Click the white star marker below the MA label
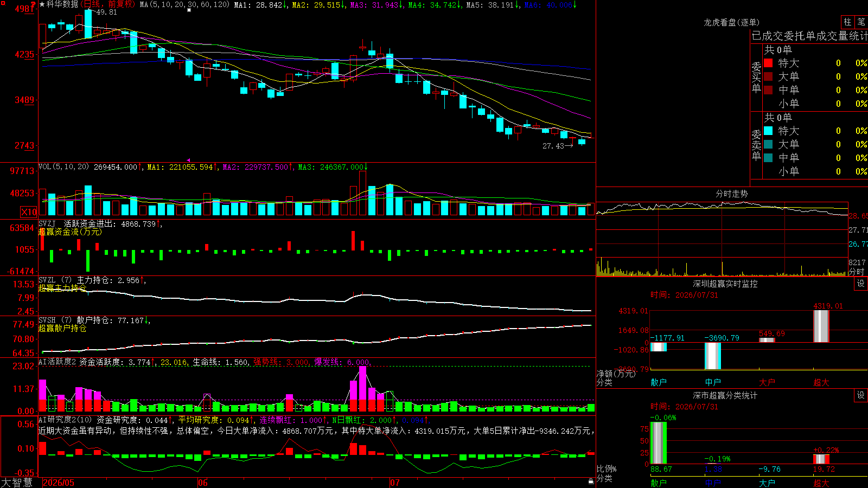 [x=189, y=10]
